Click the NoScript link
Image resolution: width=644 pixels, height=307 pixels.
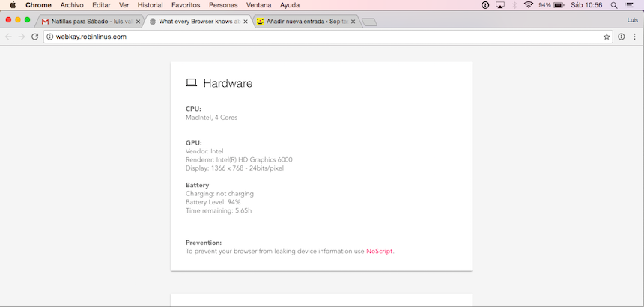[x=379, y=252]
